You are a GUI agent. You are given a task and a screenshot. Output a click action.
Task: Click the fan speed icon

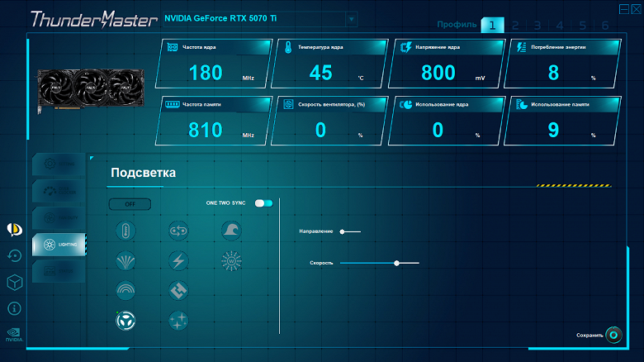point(288,104)
